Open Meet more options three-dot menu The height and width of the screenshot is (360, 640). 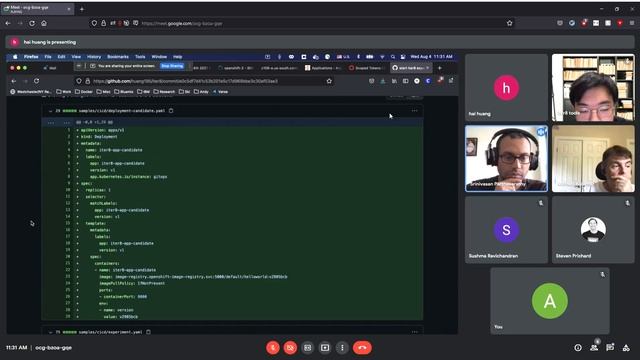(342, 348)
